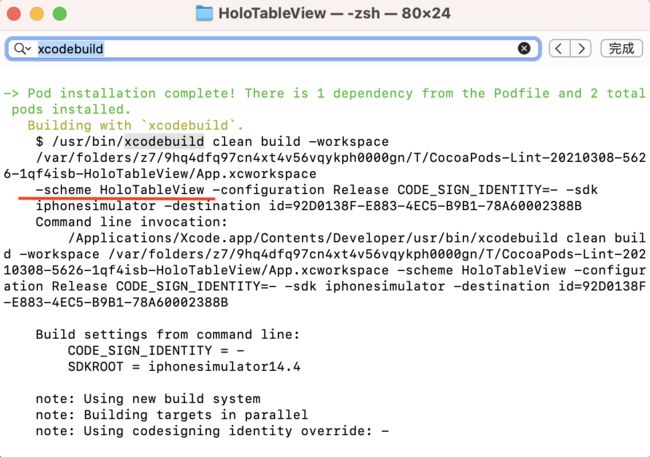Click the text 'App.xcworkspace' after 6-1qf4isb-HoloTableView
This screenshot has height=457, width=650.
pyautogui.click(x=256, y=174)
